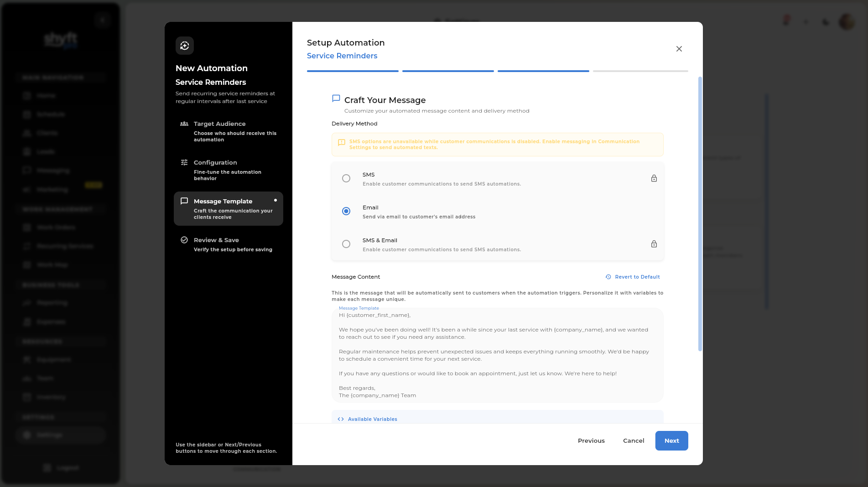Select the Target Audience wizard step
The height and width of the screenshot is (487, 868).
click(219, 124)
